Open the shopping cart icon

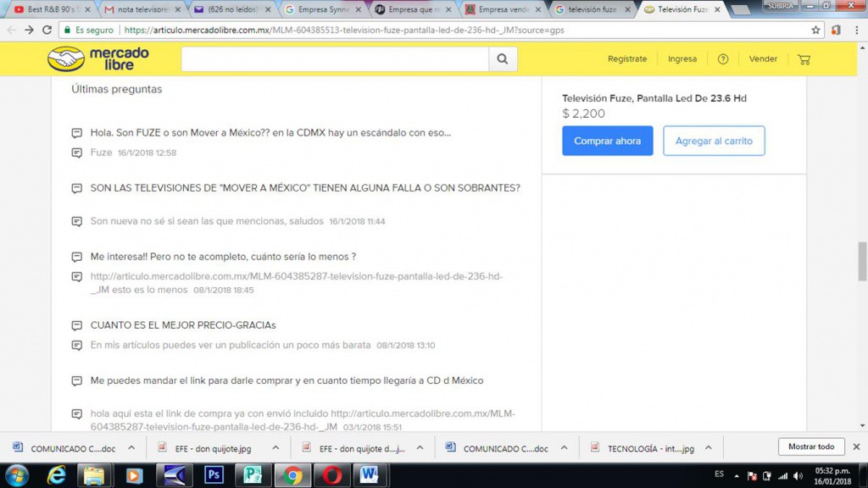pyautogui.click(x=804, y=59)
